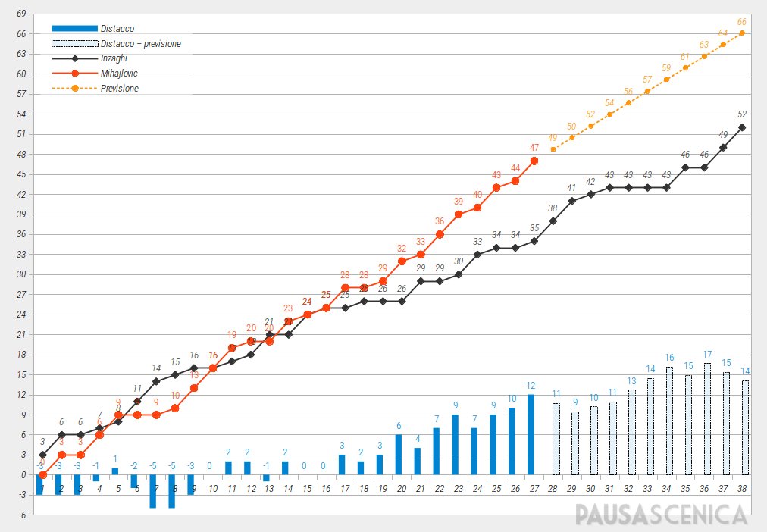The image size is (767, 532).
Task: Click the orange forecast point labeled 61
Action: pos(685,68)
